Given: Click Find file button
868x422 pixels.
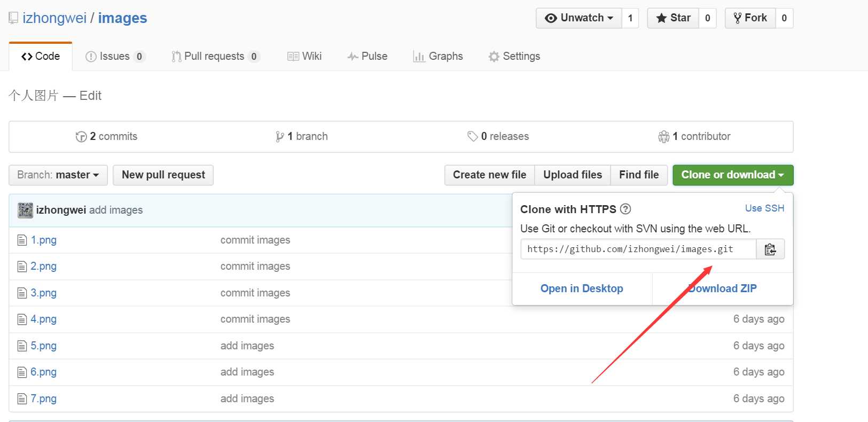Looking at the screenshot, I should pyautogui.click(x=639, y=175).
